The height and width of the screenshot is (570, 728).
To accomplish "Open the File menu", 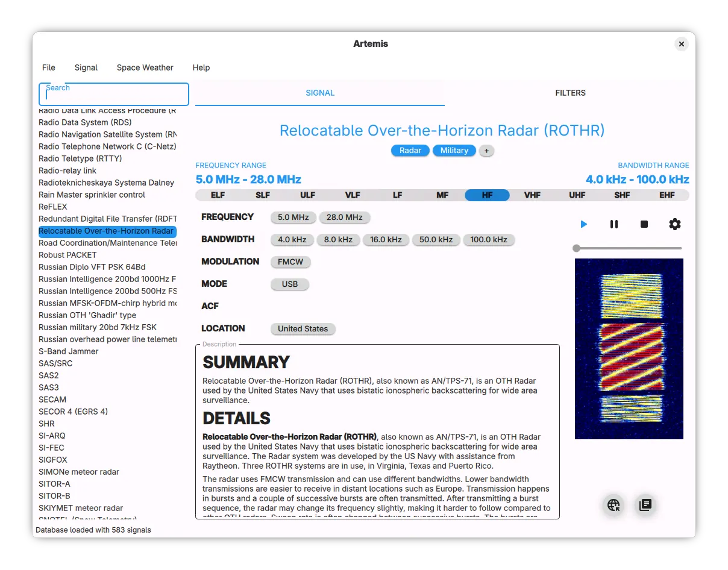I will click(x=49, y=67).
